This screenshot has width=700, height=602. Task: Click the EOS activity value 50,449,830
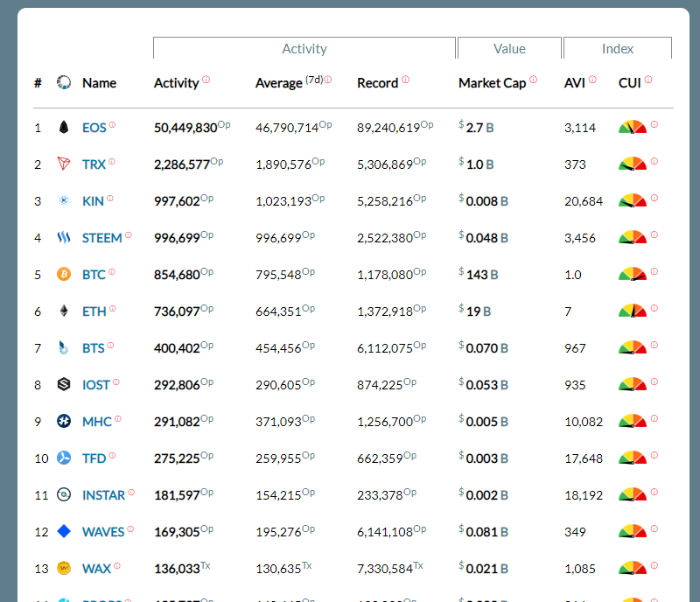coord(185,128)
